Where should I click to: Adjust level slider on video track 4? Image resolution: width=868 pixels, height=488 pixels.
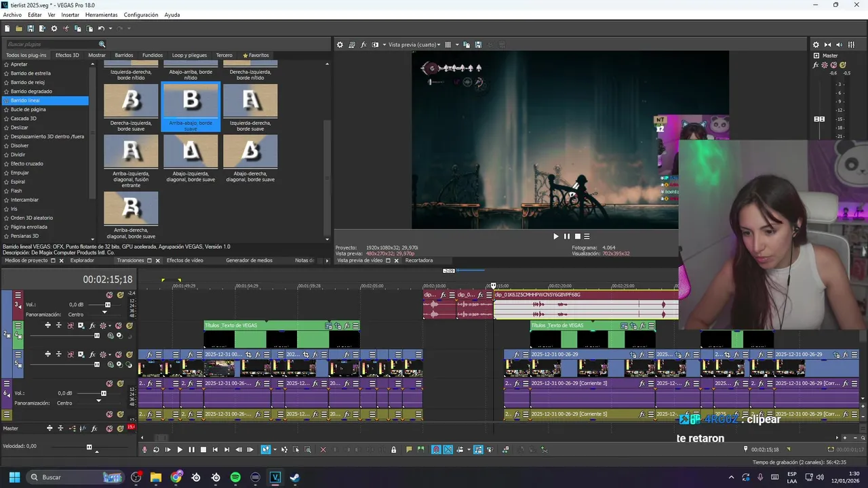coord(97,335)
